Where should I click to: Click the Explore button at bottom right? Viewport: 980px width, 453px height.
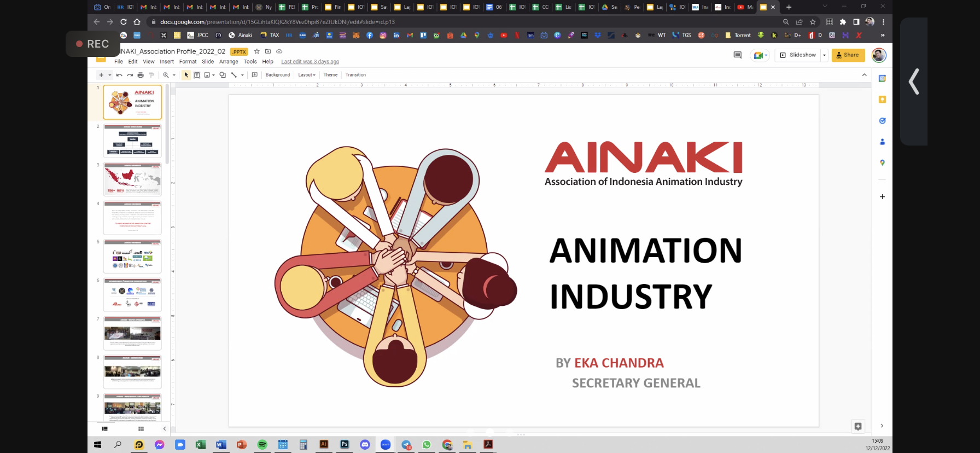click(x=858, y=426)
